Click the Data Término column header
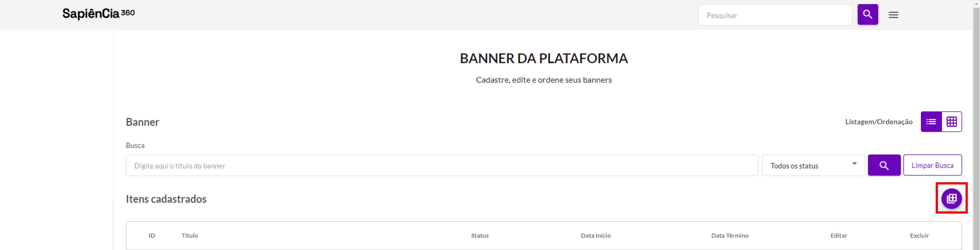The width and height of the screenshot is (980, 250). (x=730, y=236)
